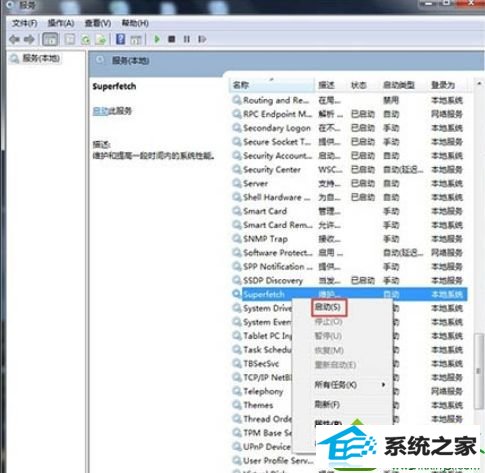This screenshot has height=473, width=485.
Task: Sort by the 描述 column header
Action: (331, 85)
